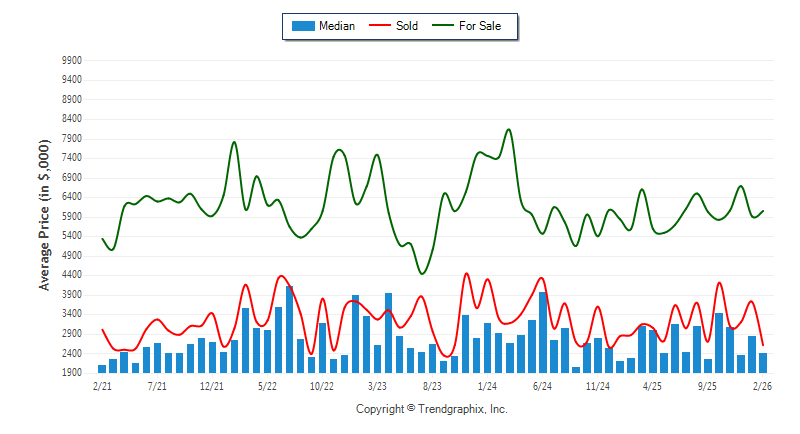Click the Average Price y-axis title
Image resolution: width=800 pixels, height=434 pixels.
click(45, 216)
